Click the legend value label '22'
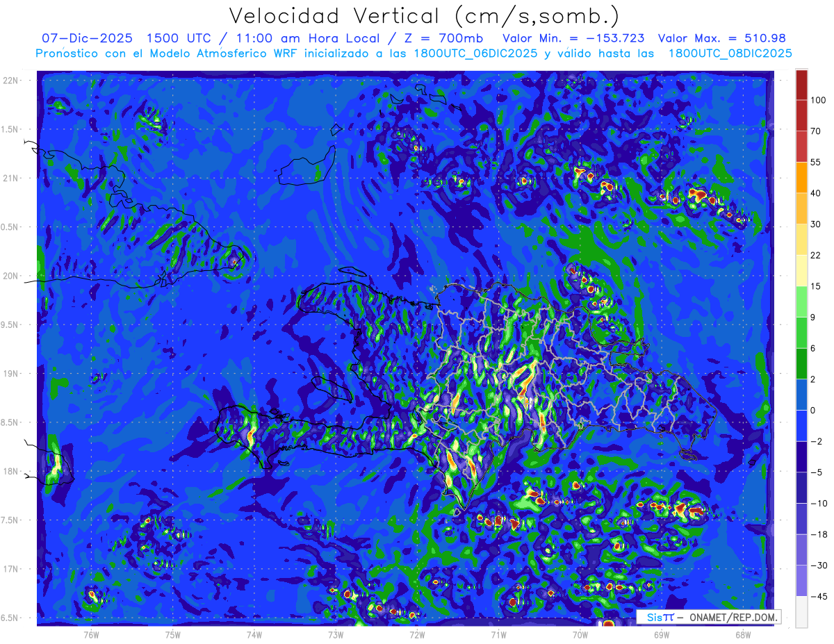This screenshot has height=644, width=834. coord(816,255)
